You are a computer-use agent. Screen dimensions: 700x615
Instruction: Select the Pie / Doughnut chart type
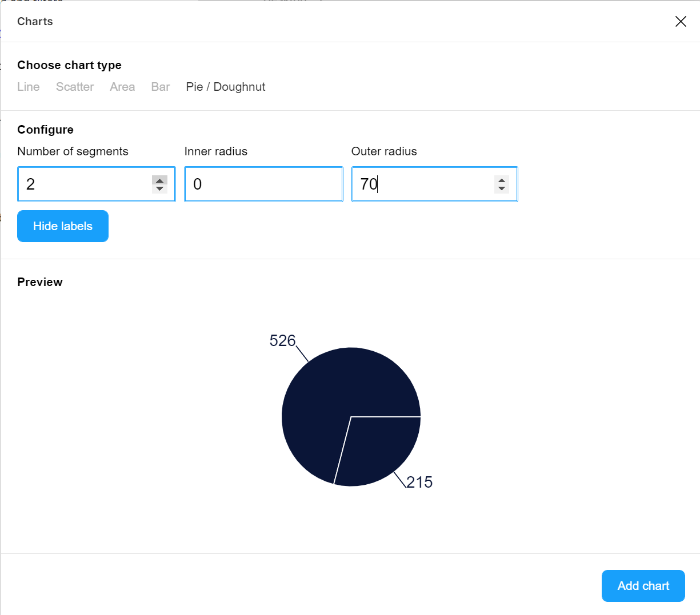226,87
